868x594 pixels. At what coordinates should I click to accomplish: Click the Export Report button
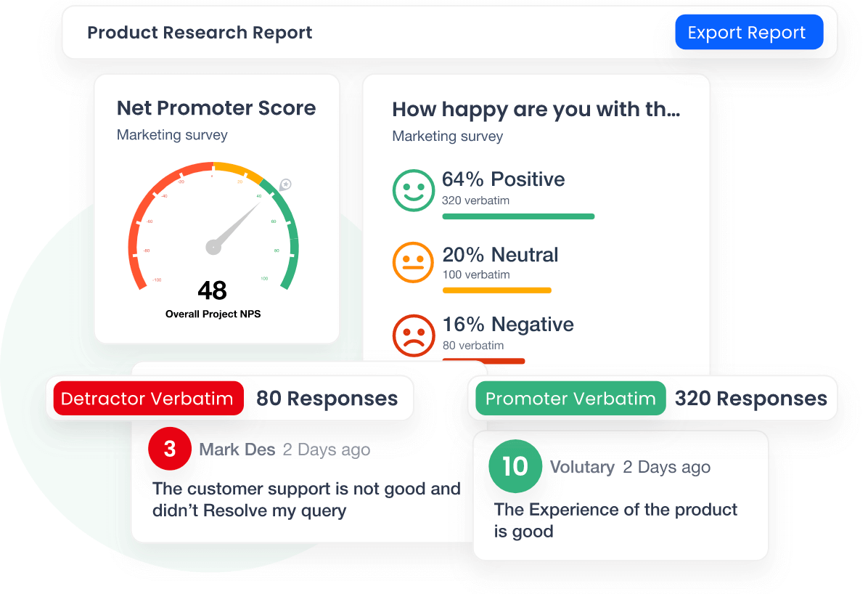[748, 33]
